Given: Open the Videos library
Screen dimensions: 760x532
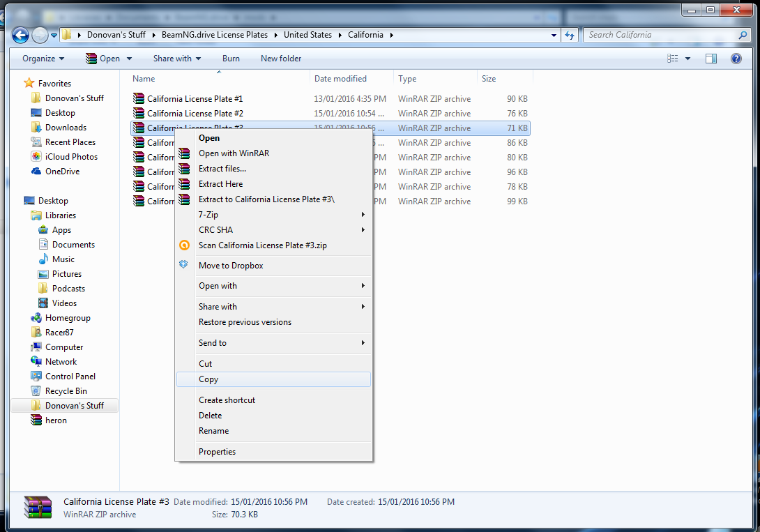Looking at the screenshot, I should click(64, 303).
